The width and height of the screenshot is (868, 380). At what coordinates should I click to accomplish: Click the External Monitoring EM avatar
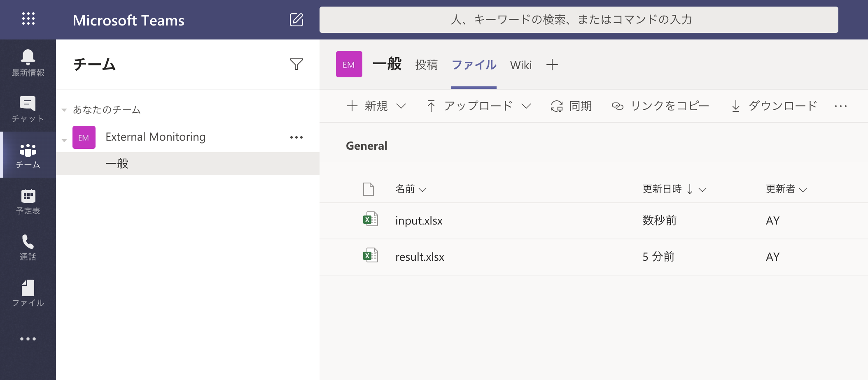pyautogui.click(x=84, y=137)
